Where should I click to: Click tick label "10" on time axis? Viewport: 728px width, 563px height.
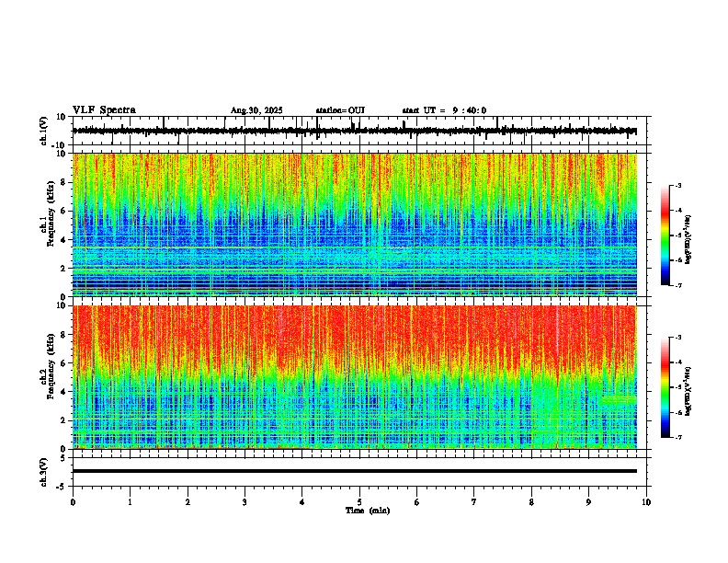[646, 502]
